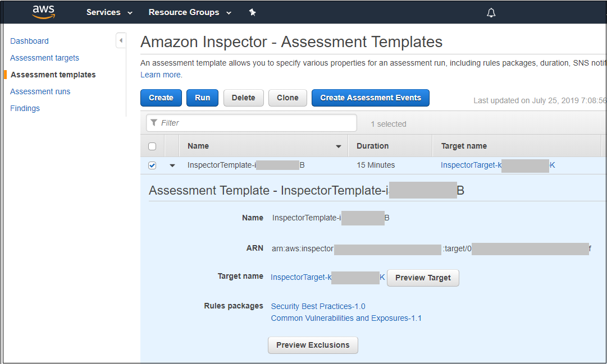This screenshot has height=364, width=607.
Task: Click the ARN value text
Action: coord(431,248)
